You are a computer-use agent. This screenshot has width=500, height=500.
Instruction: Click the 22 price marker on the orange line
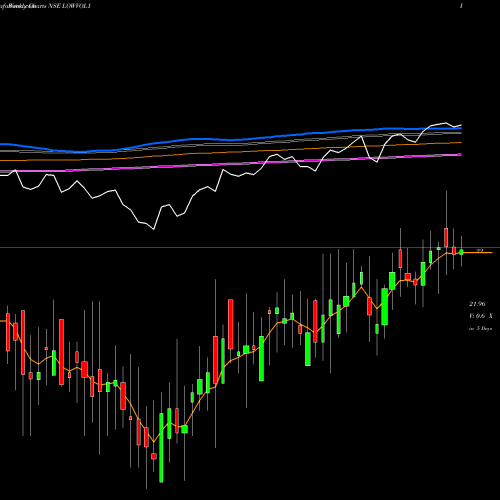coord(479,250)
